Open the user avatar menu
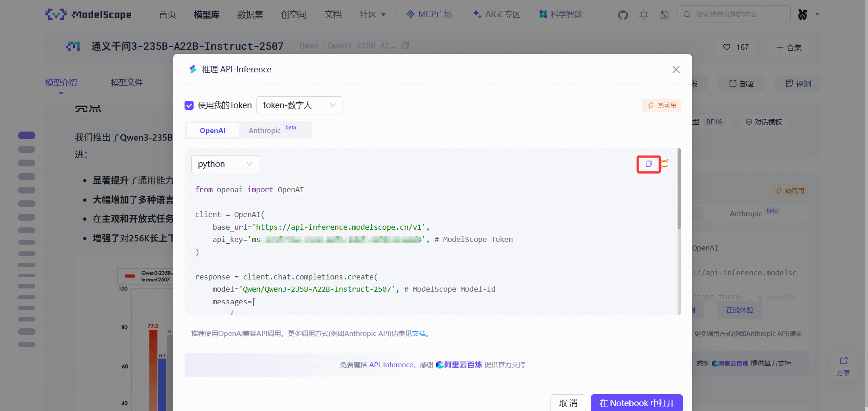This screenshot has width=868, height=411. click(x=802, y=14)
